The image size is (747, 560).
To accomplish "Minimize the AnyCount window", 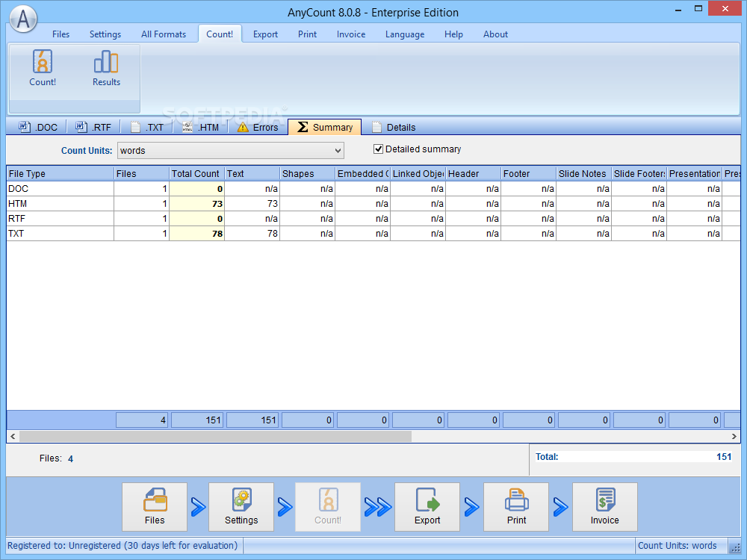I will tap(678, 9).
